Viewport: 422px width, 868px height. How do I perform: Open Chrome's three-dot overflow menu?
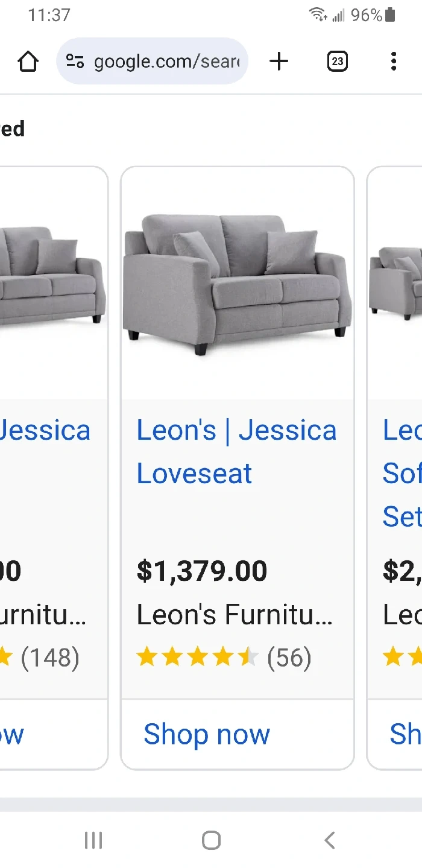click(x=393, y=61)
